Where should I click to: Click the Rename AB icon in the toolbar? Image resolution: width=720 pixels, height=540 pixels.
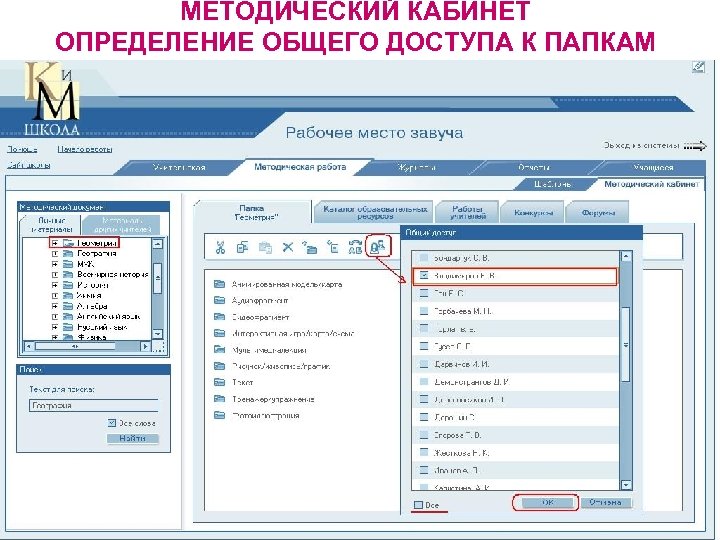point(355,248)
